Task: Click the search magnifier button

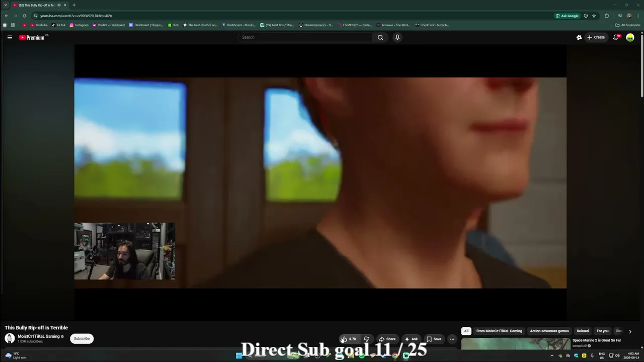Action: point(380,37)
